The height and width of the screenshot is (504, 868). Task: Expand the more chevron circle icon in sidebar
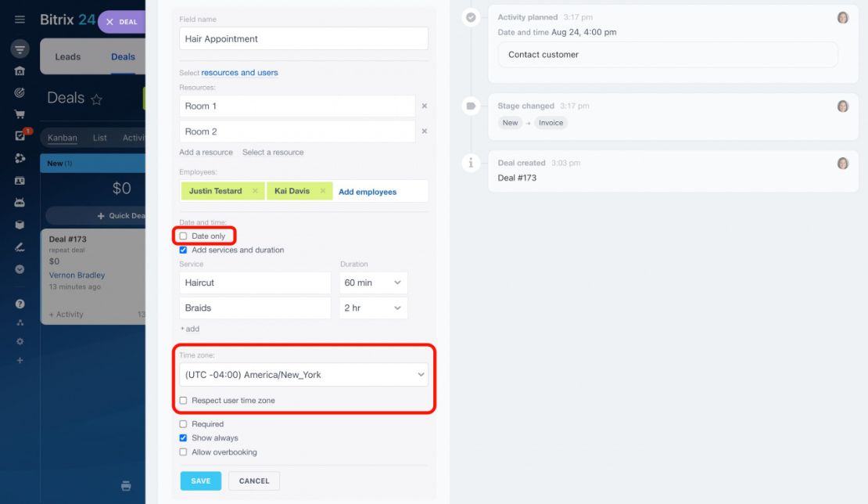(x=20, y=269)
